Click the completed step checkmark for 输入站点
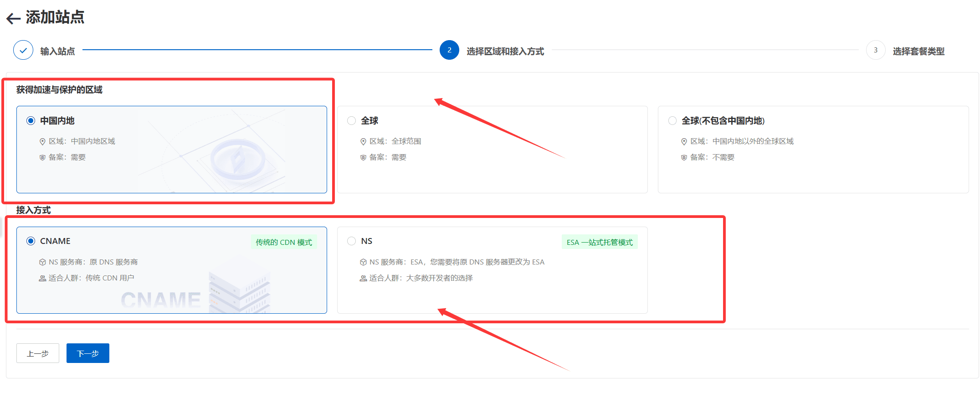This screenshot has width=980, height=404. pyautogui.click(x=23, y=50)
